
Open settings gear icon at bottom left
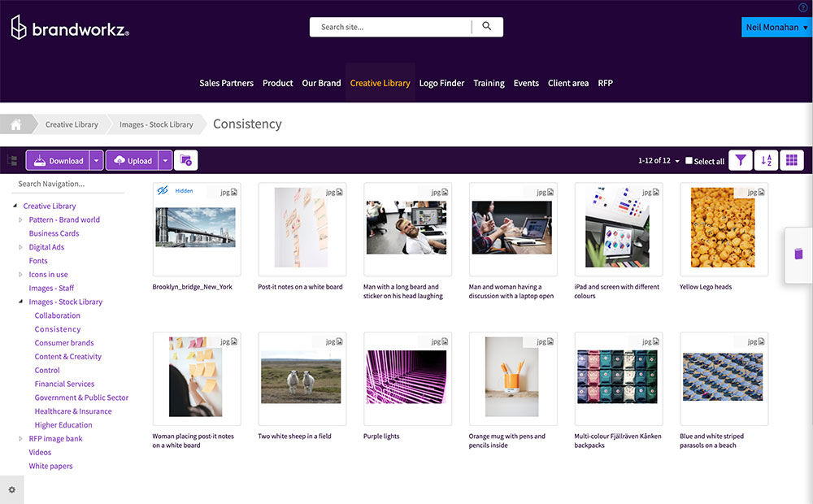click(12, 489)
